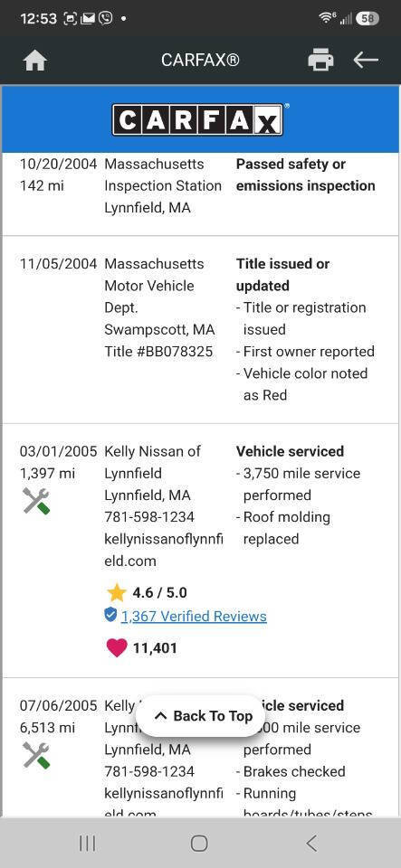
Task: Tap the pink heart favorites icon
Action: coord(116,647)
